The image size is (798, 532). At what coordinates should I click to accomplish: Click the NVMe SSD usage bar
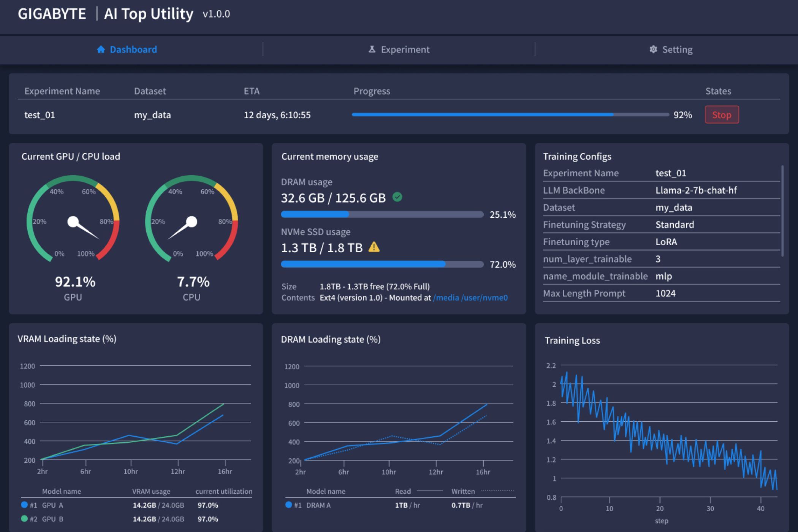click(x=382, y=264)
